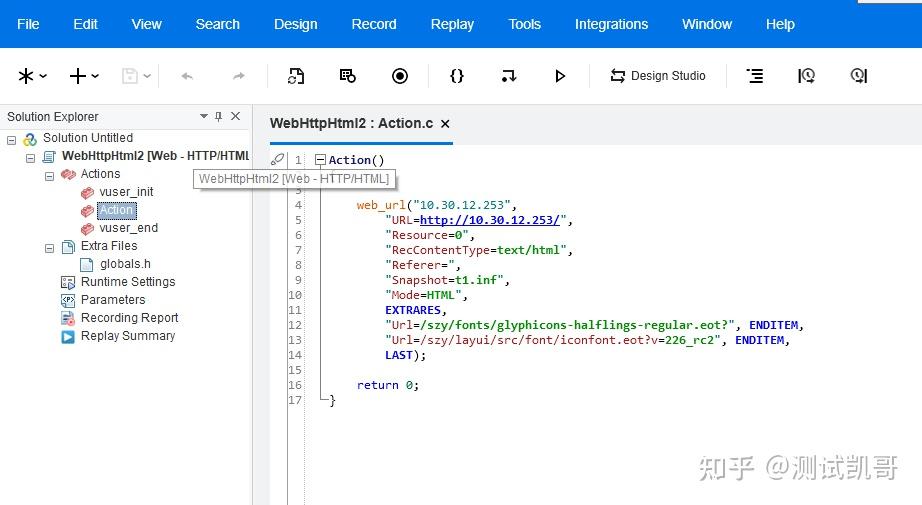Click the Design Studio button

click(x=657, y=76)
